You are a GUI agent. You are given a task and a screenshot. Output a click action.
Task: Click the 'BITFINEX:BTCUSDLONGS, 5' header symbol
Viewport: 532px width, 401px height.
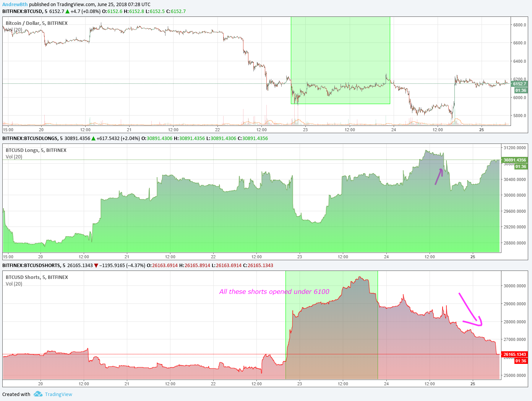click(x=32, y=138)
